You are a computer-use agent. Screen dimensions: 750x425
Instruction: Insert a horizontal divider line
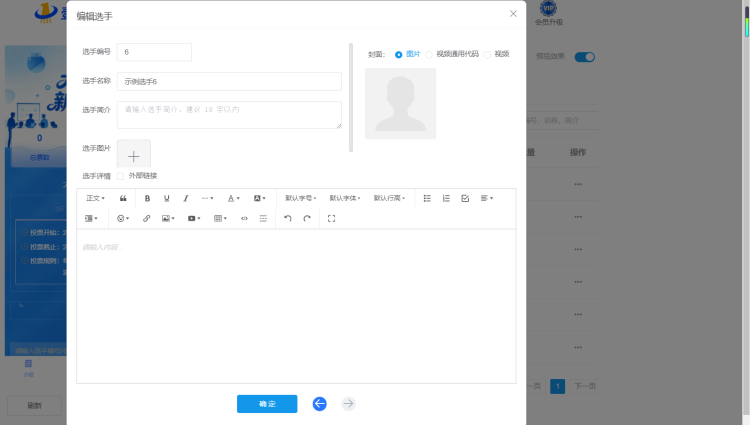tap(263, 218)
